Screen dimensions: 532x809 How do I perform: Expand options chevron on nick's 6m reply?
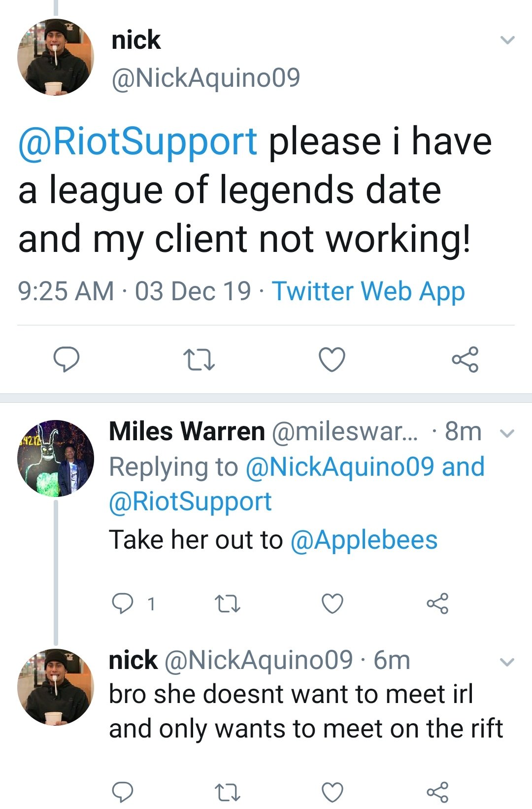pos(507,662)
